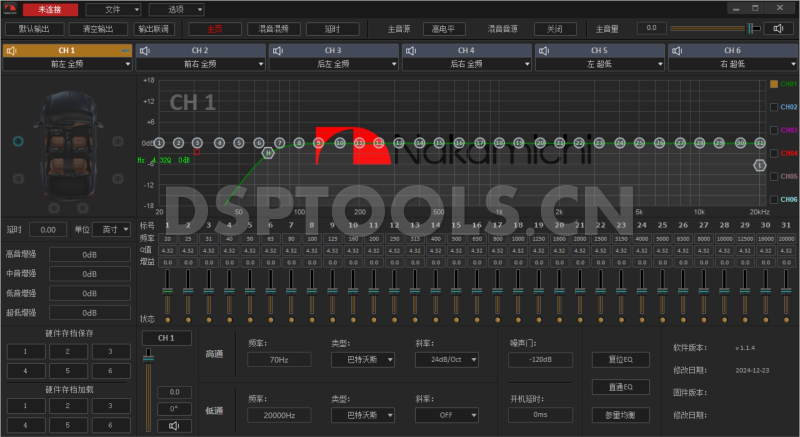Select the front-left speaker on car diagram
This screenshot has height=437, width=800.
[x=18, y=142]
